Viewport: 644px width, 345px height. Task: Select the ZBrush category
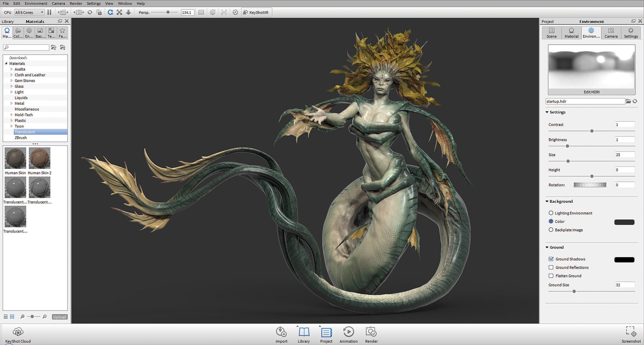pyautogui.click(x=21, y=138)
